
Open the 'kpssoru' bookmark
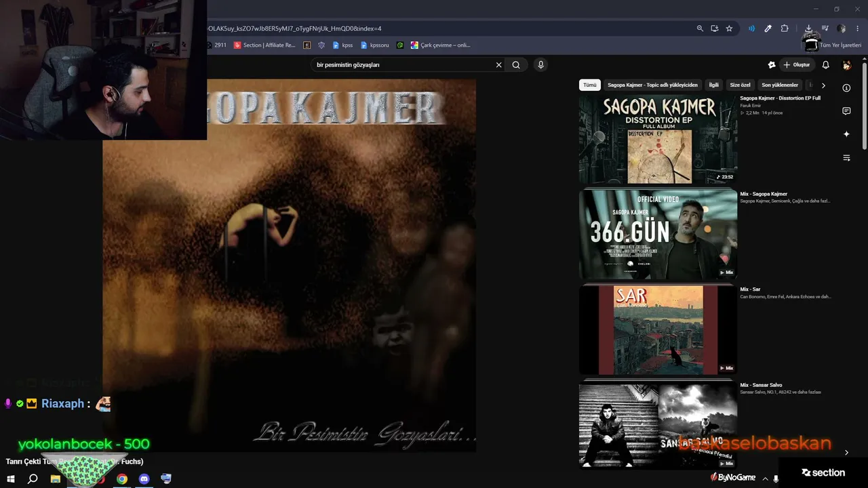click(376, 45)
